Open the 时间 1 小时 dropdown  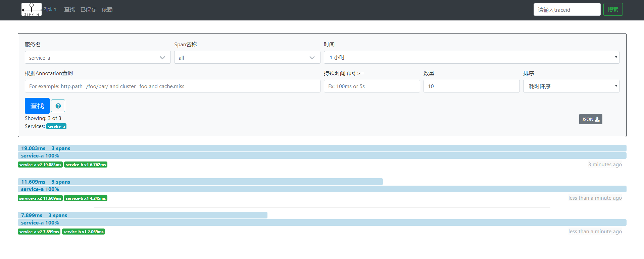point(472,57)
